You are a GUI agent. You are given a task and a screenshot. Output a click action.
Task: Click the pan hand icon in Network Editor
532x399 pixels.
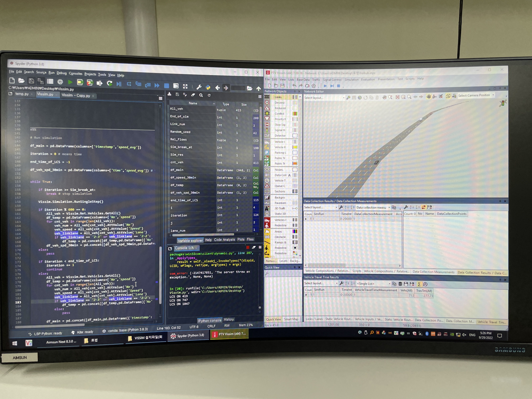(x=428, y=96)
